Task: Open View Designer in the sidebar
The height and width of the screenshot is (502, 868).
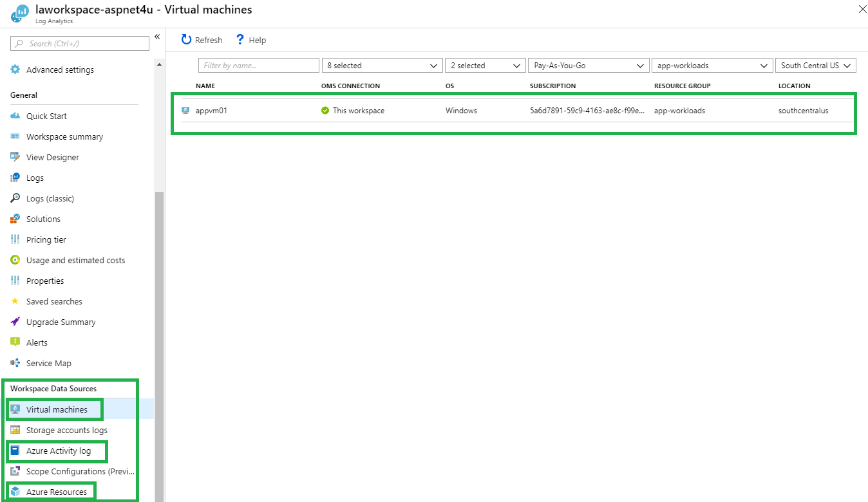Action: click(x=53, y=157)
